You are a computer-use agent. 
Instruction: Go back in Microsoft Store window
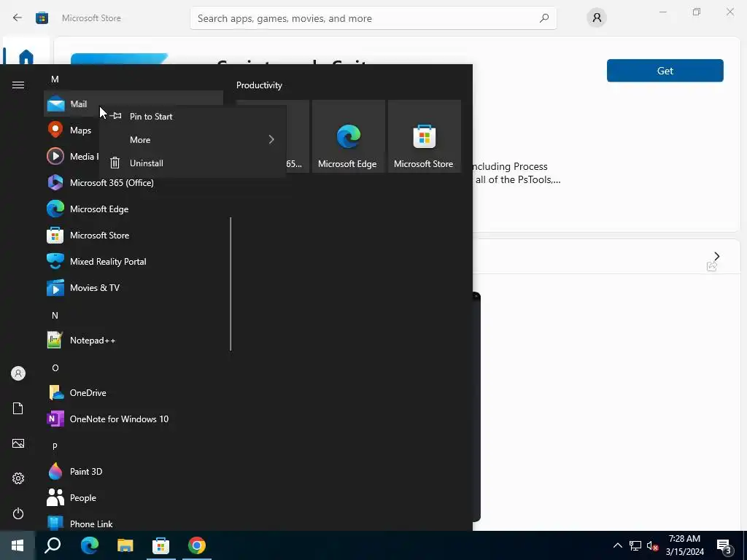point(18,18)
